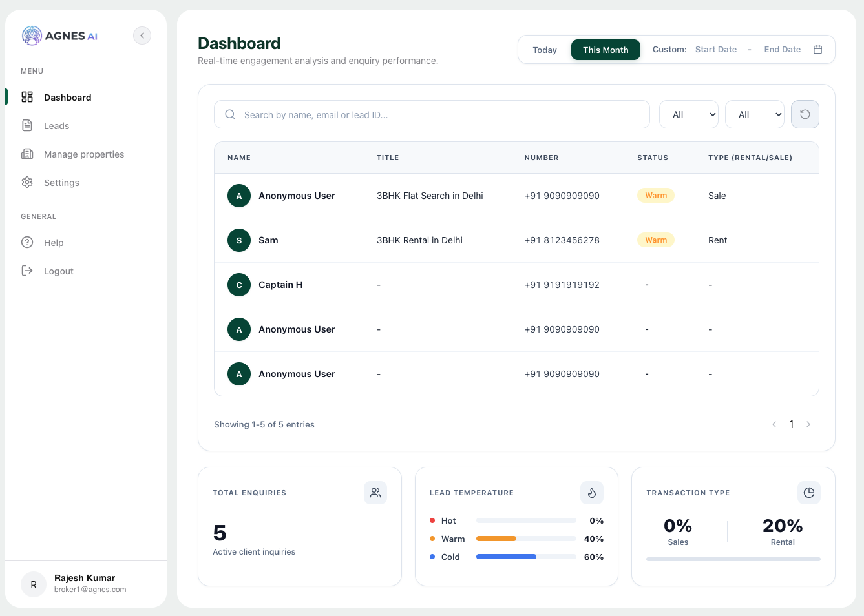Click the Leads document icon

pyautogui.click(x=27, y=125)
